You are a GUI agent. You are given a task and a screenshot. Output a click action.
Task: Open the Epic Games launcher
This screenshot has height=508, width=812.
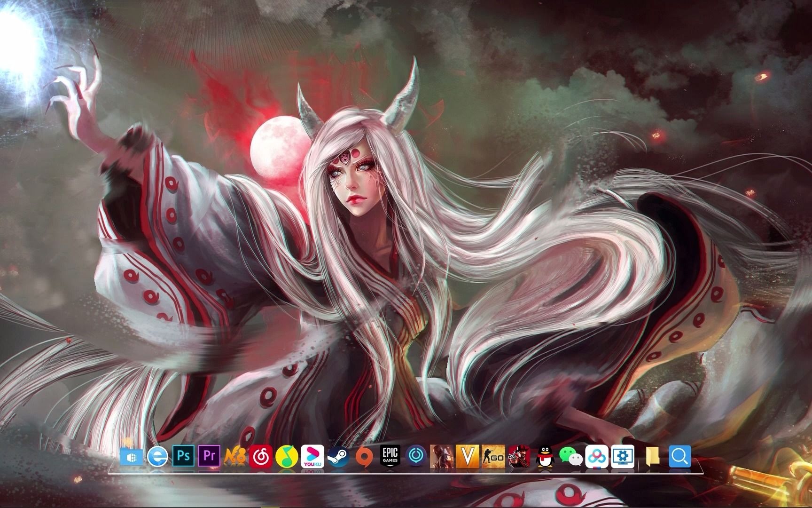(390, 456)
